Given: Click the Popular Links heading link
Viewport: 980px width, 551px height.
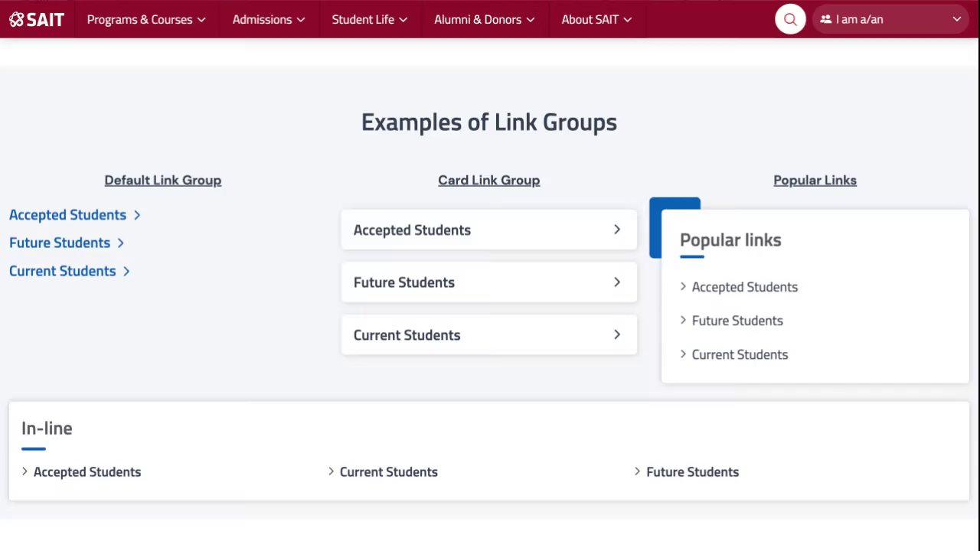Looking at the screenshot, I should click(815, 180).
